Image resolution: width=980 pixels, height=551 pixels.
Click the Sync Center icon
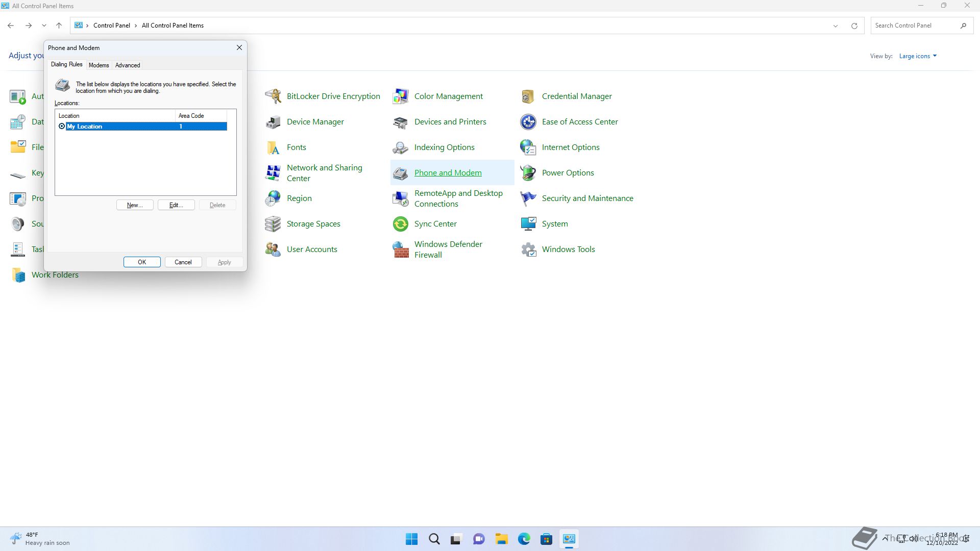(401, 223)
